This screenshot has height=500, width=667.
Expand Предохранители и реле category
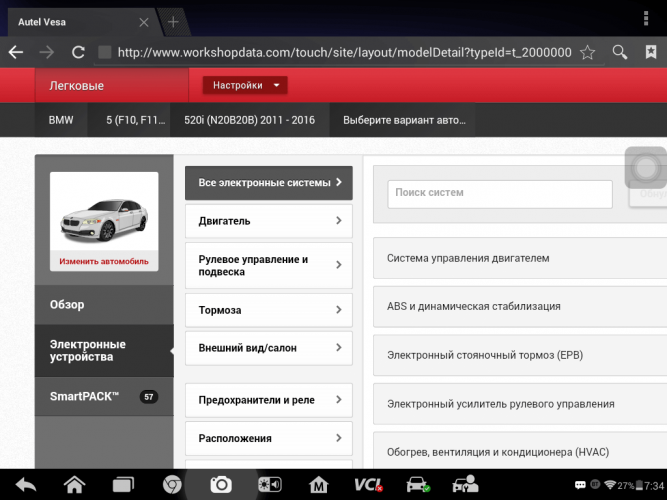point(269,400)
